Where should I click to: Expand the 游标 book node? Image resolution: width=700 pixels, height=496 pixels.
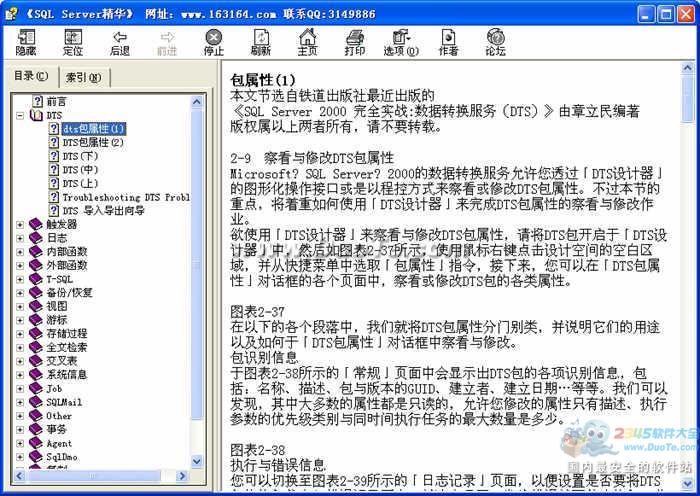click(20, 320)
